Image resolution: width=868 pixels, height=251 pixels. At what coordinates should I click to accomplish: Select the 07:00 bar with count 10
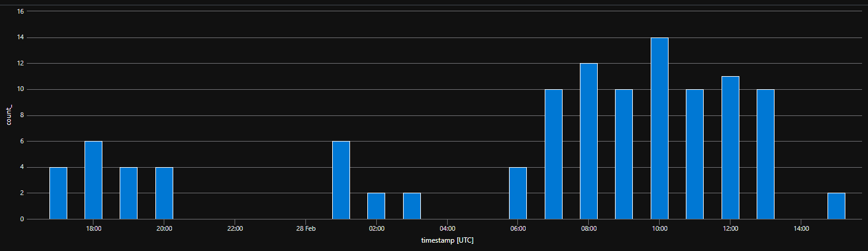click(x=553, y=155)
